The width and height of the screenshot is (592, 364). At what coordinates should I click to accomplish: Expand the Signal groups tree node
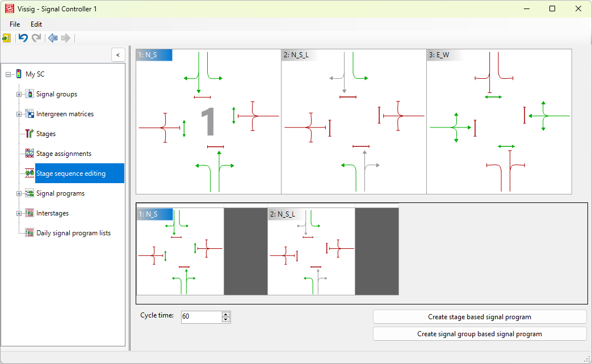19,94
